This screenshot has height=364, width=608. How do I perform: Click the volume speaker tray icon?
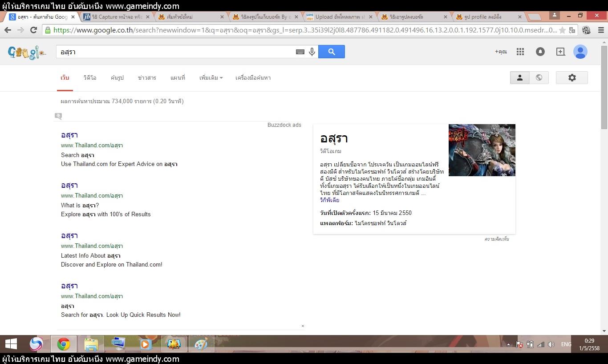click(551, 344)
